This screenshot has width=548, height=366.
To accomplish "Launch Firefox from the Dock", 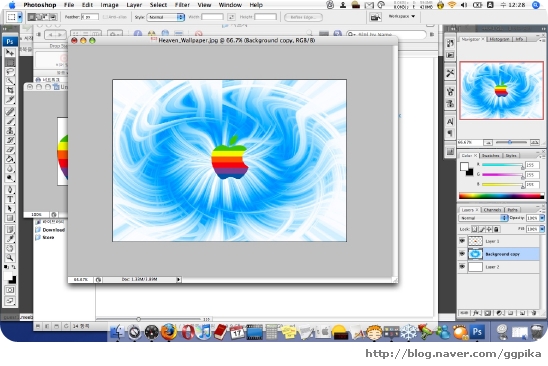I will tap(168, 331).
